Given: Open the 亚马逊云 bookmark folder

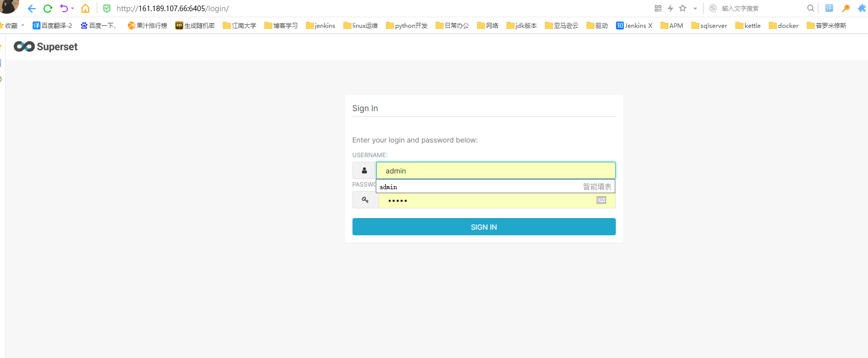Looking at the screenshot, I should pos(562,25).
